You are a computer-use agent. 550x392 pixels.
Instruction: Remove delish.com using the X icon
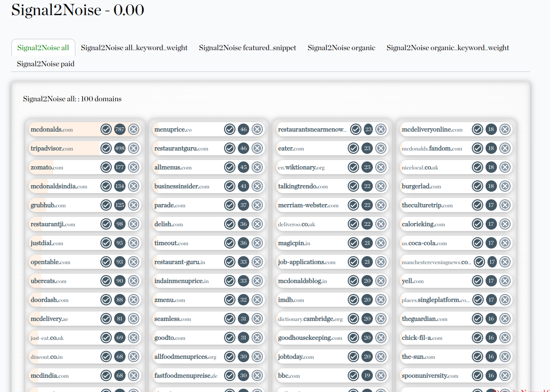coord(257,224)
